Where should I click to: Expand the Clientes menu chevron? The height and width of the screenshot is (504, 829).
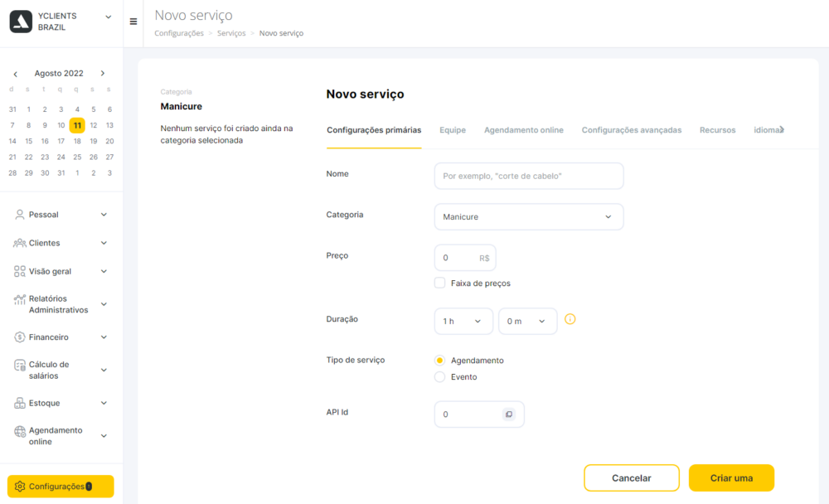coord(104,243)
